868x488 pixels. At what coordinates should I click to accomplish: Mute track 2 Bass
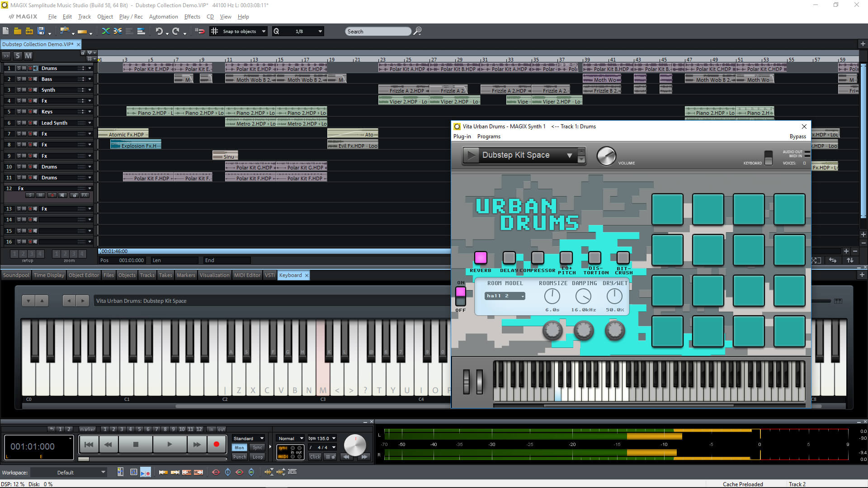pos(24,79)
